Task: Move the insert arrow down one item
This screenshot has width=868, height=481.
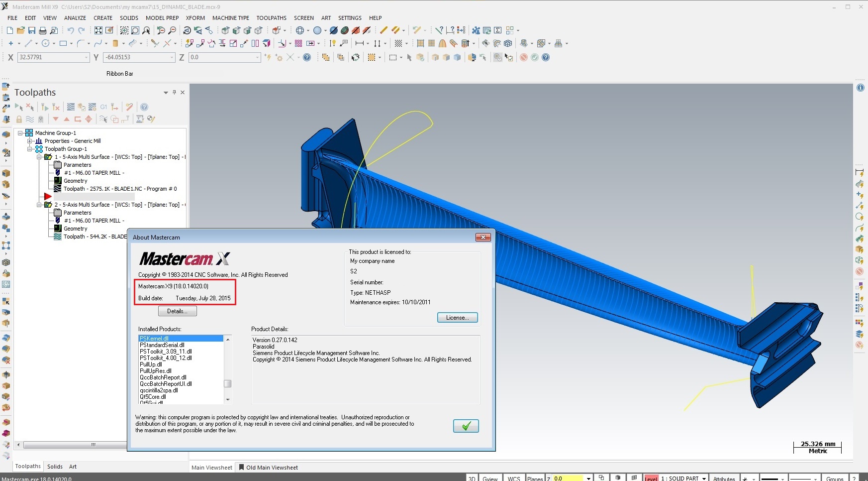Action: point(56,119)
